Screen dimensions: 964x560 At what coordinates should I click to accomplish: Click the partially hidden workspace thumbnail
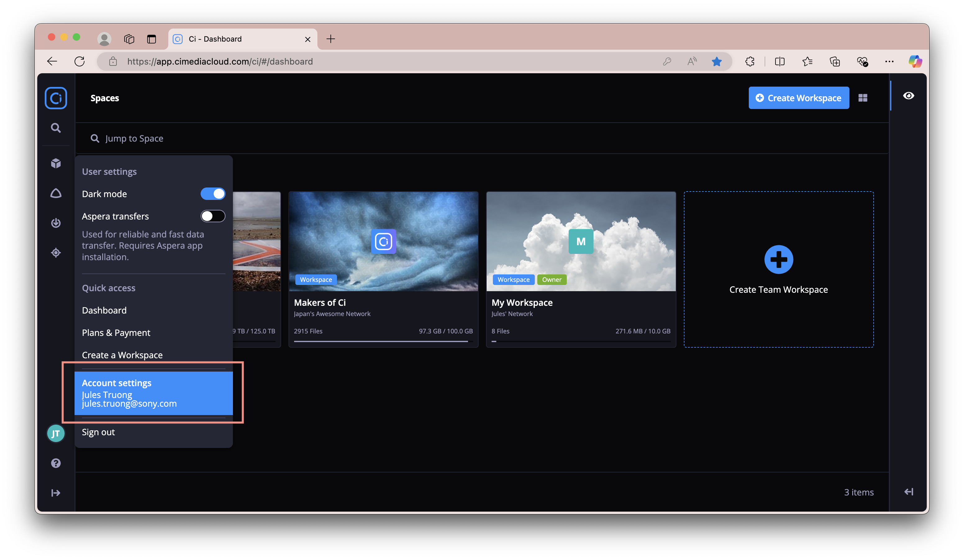(257, 242)
